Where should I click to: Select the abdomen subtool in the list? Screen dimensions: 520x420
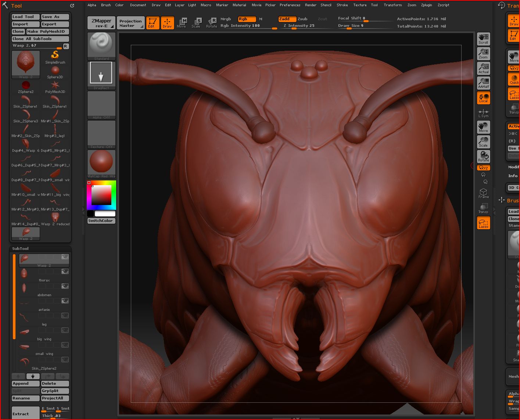[44, 290]
